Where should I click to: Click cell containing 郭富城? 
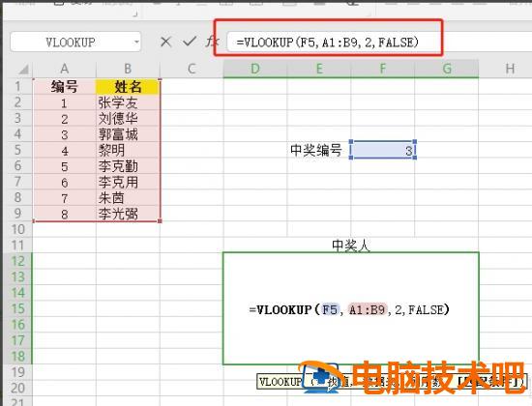click(x=128, y=134)
